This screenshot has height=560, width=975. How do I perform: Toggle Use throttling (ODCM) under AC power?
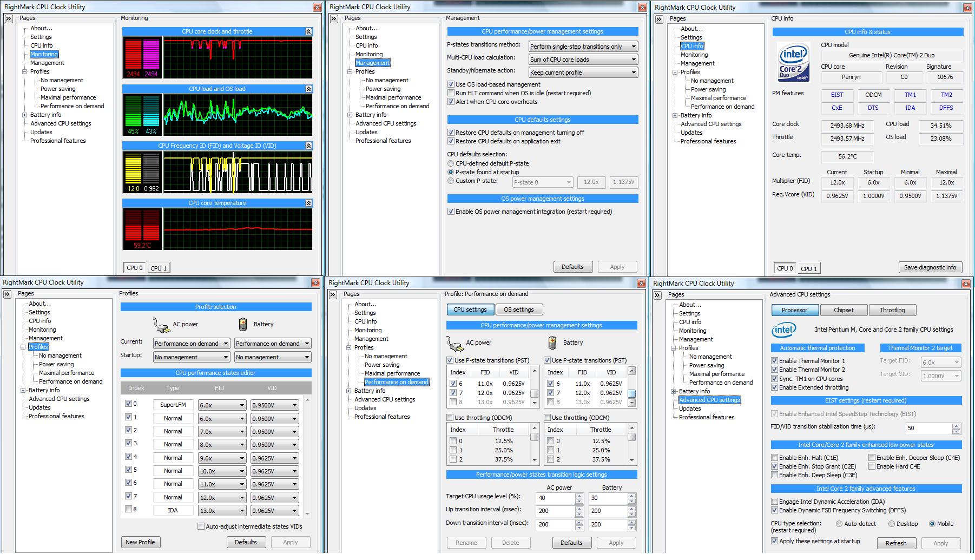coord(450,418)
